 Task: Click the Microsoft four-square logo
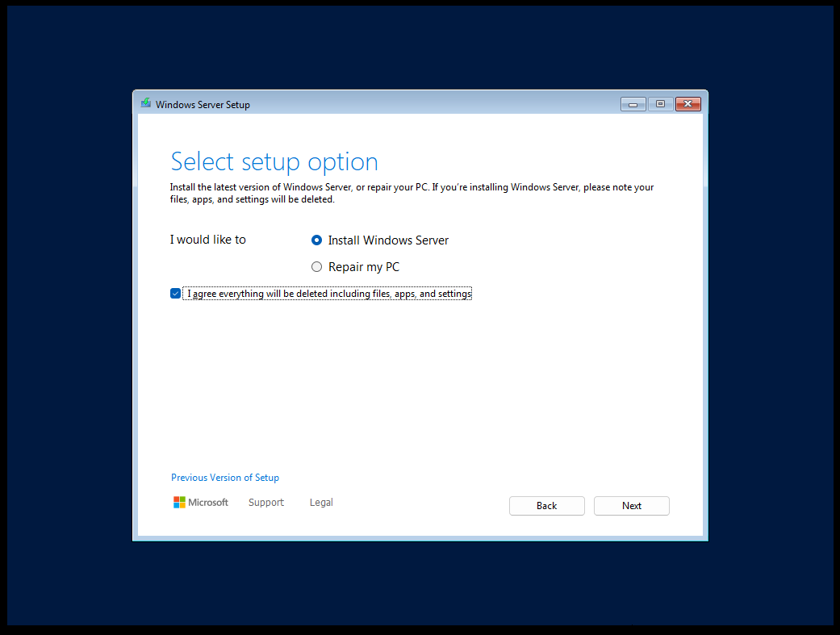coord(179,503)
